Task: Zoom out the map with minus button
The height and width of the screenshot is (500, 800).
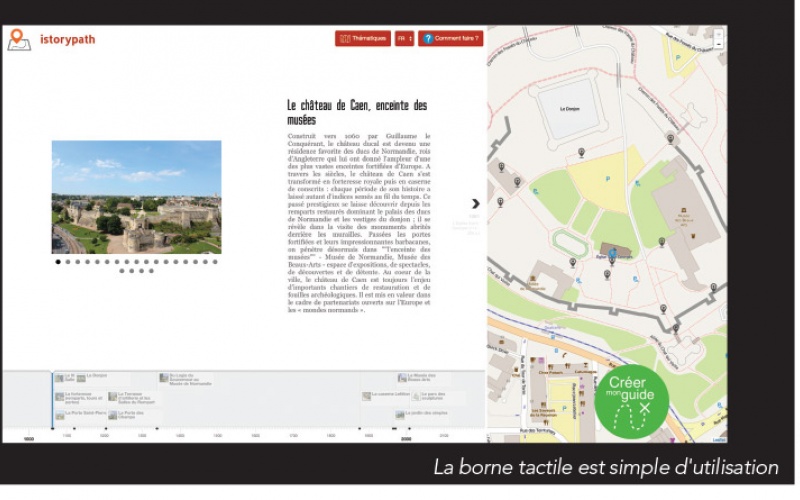Action: 718,44
